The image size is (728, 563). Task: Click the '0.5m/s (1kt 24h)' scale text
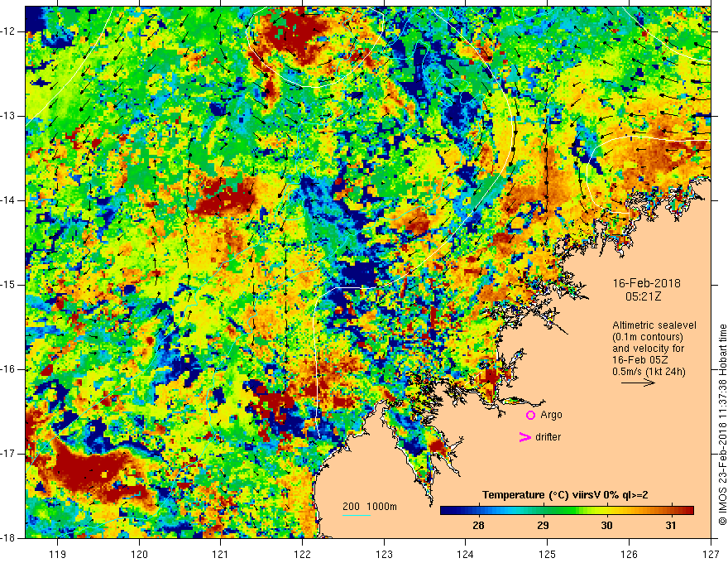pos(649,372)
